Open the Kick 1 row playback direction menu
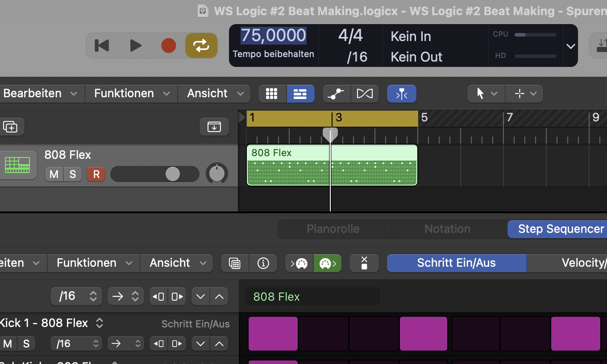The width and height of the screenshot is (607, 364). tap(126, 343)
